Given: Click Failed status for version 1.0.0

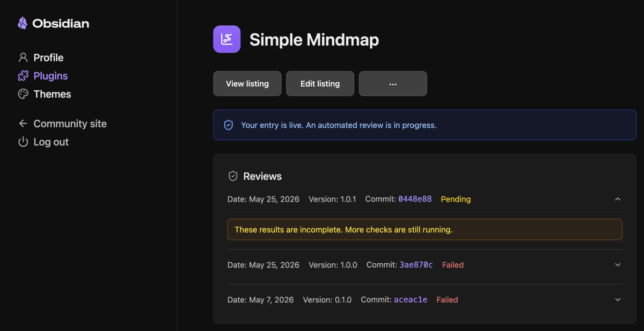Looking at the screenshot, I should pyautogui.click(x=453, y=265).
